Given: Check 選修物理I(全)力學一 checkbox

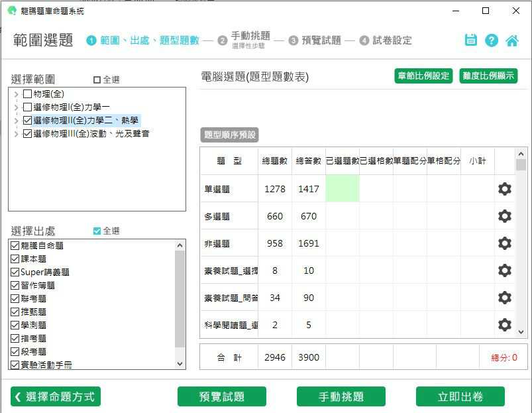Looking at the screenshot, I should (27, 107).
